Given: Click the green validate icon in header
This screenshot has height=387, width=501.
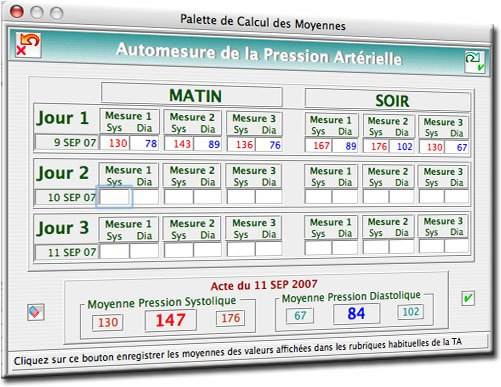Looking at the screenshot, I should (x=475, y=62).
